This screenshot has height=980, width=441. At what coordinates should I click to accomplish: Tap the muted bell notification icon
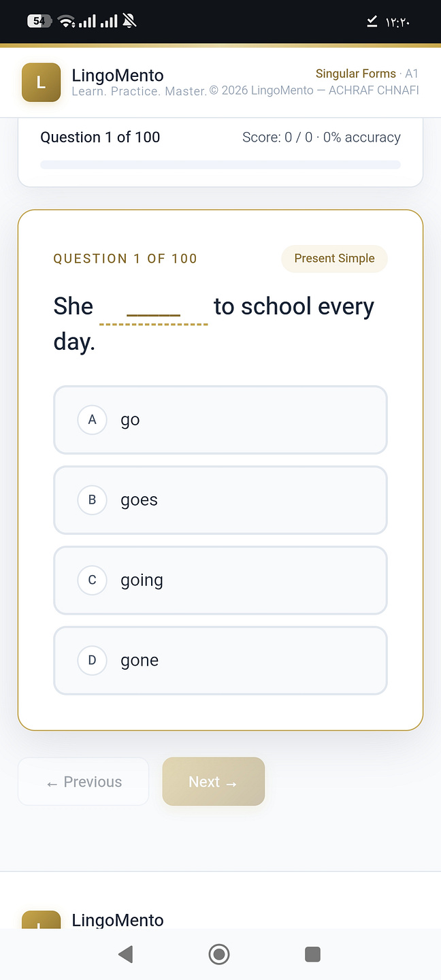click(129, 21)
